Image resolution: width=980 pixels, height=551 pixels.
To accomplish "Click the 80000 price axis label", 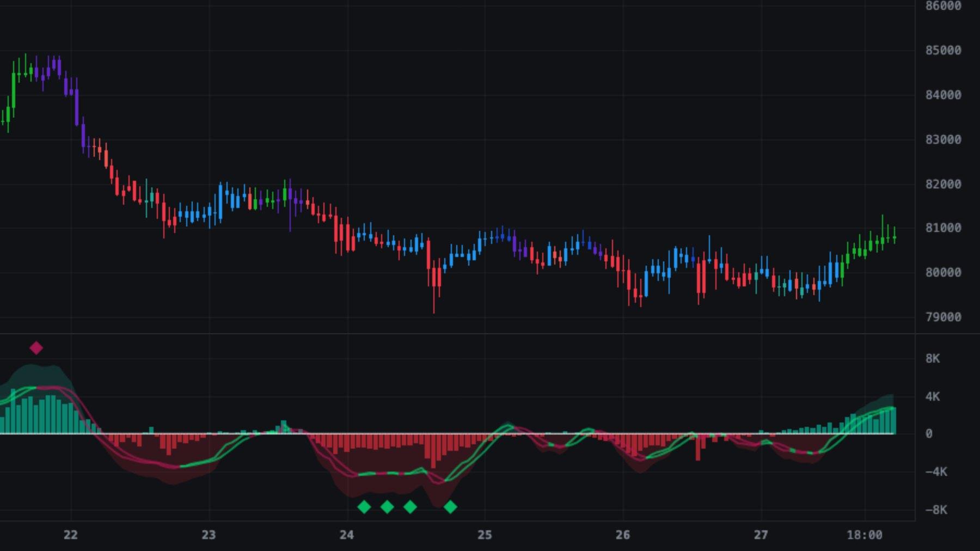I will (x=943, y=273).
